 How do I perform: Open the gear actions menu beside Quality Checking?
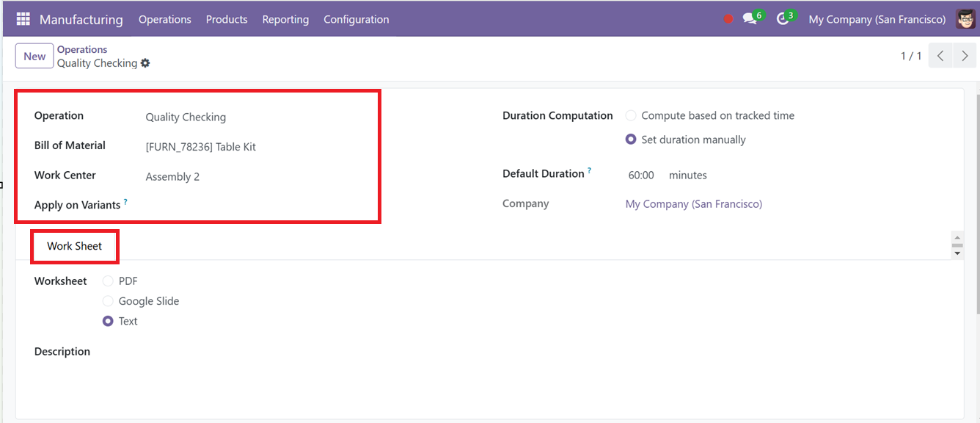(145, 63)
